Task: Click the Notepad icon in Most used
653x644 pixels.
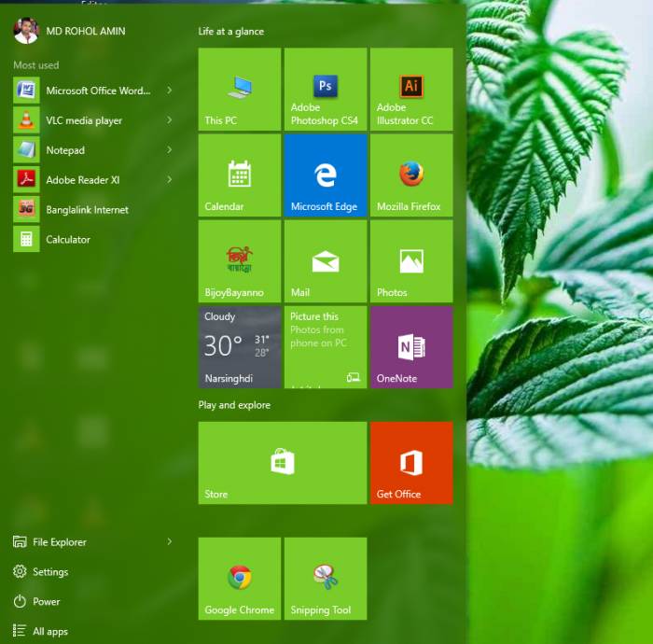Action: [26, 149]
